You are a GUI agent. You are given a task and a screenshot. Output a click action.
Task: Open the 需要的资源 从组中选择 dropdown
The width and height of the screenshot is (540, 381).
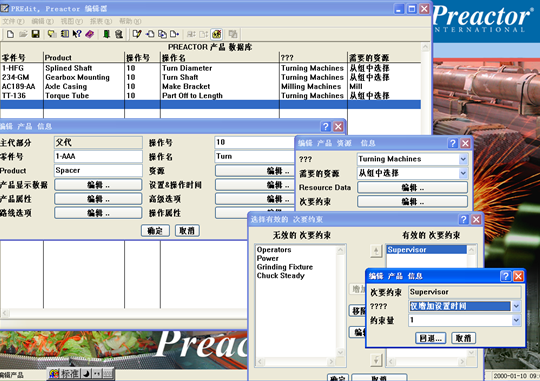click(463, 173)
